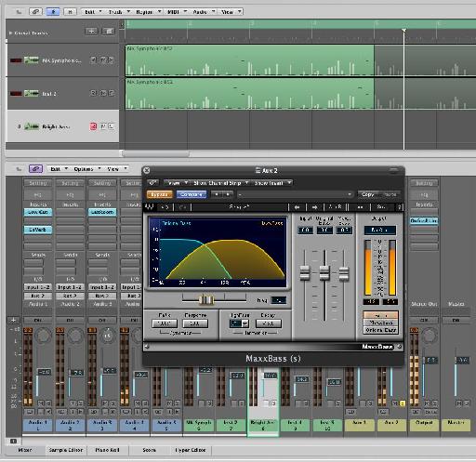Click the Original Bass fader in MaxxBass

point(324,273)
